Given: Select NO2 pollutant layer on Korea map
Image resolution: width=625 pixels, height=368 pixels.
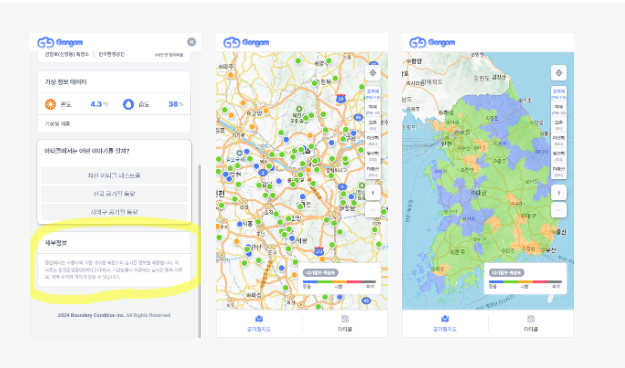Looking at the screenshot, I should pyautogui.click(x=558, y=140).
